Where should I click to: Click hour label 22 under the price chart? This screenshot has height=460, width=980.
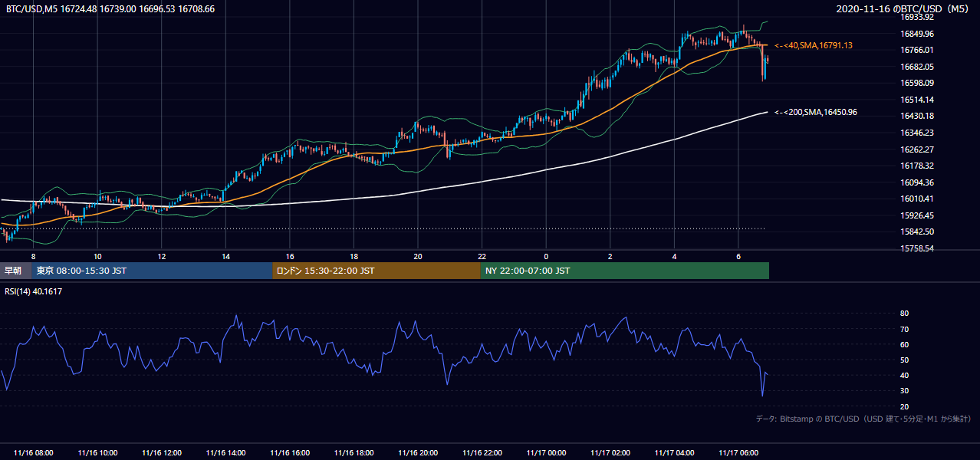click(482, 256)
